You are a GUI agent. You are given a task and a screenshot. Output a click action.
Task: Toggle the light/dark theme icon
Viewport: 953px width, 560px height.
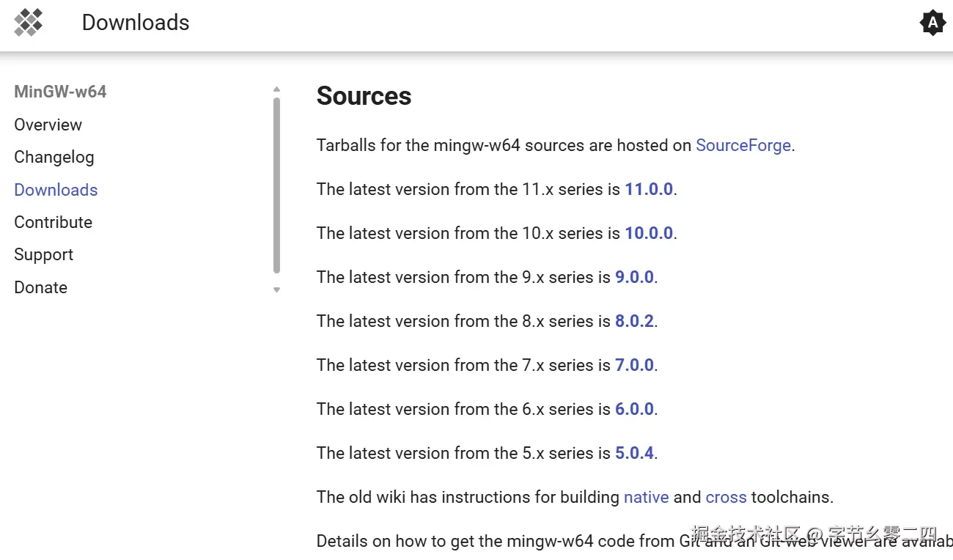(x=932, y=23)
